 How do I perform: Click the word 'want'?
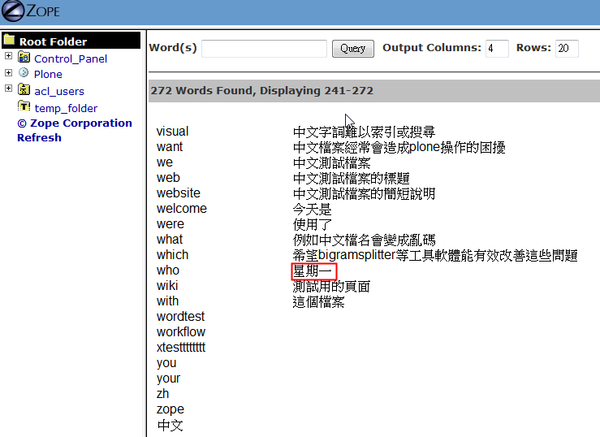tap(170, 147)
